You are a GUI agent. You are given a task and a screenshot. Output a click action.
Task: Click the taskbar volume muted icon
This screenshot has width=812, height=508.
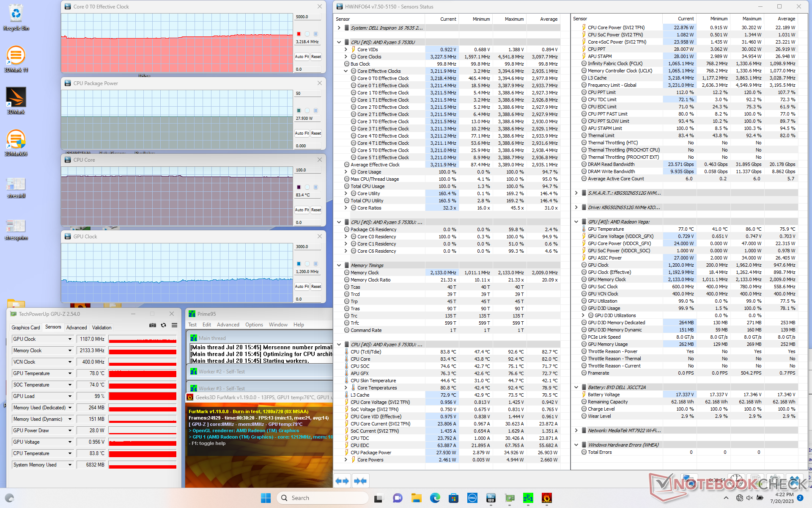[x=749, y=498]
